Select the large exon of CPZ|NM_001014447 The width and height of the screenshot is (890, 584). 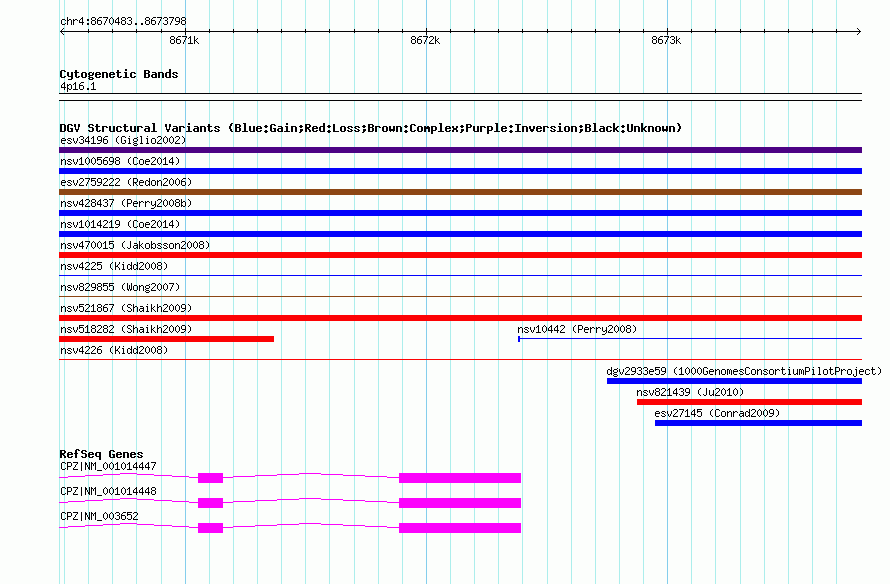tap(460, 478)
